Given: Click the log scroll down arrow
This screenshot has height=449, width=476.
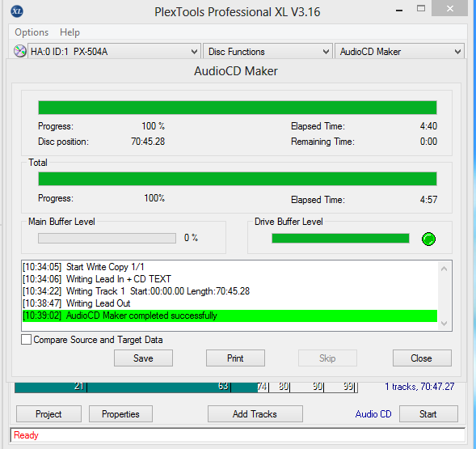Looking at the screenshot, I should click(444, 324).
